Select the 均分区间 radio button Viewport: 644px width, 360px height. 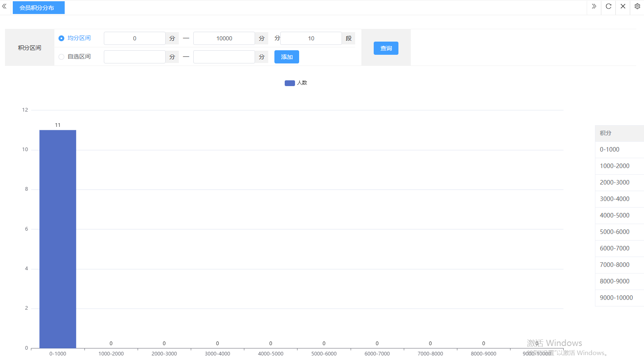point(61,38)
